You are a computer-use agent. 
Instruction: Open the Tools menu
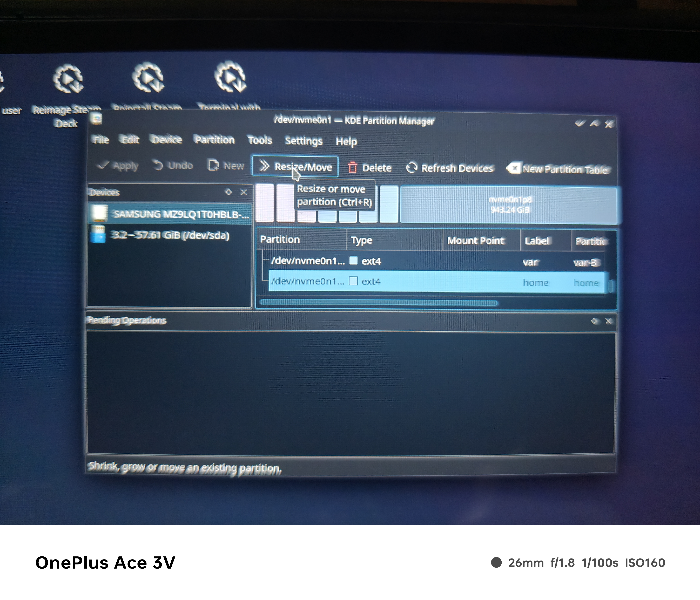click(x=259, y=140)
